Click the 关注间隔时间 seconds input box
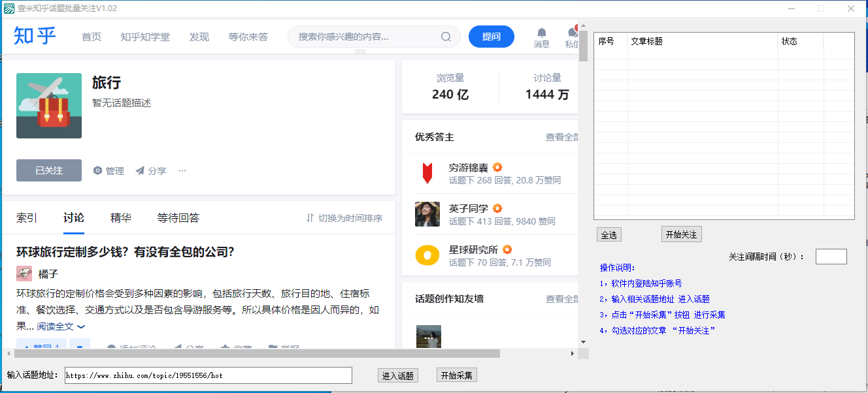This screenshot has height=393, width=868. (831, 257)
